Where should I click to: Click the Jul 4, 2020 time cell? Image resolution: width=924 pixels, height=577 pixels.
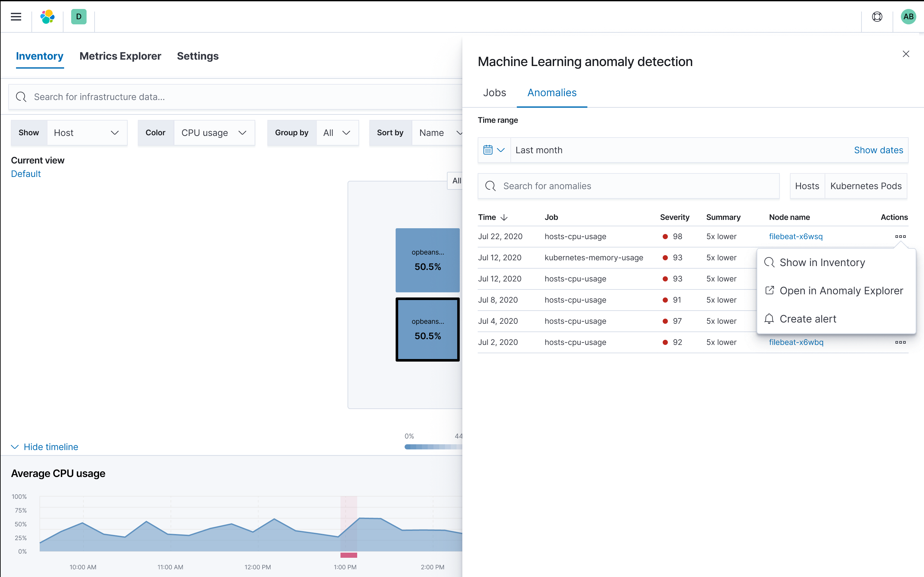[x=498, y=321]
